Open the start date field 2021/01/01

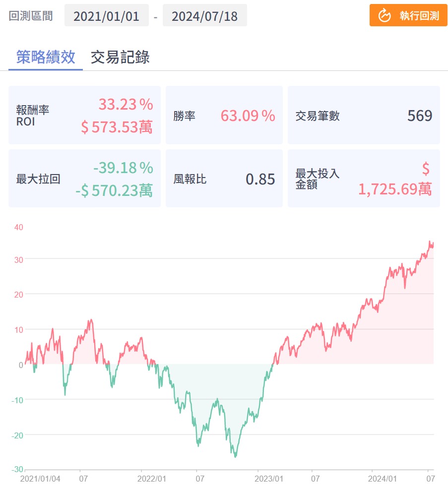(107, 16)
